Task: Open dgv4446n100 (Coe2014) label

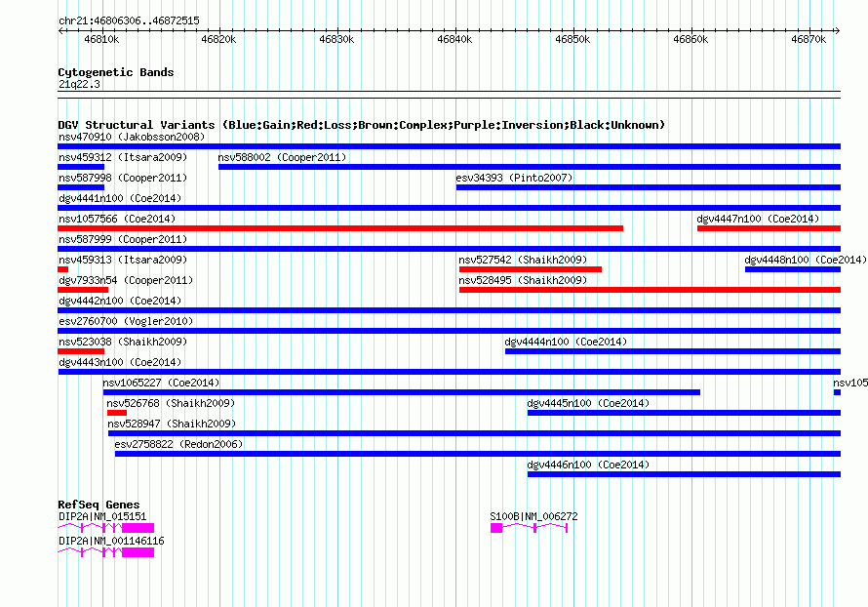Action: click(588, 465)
